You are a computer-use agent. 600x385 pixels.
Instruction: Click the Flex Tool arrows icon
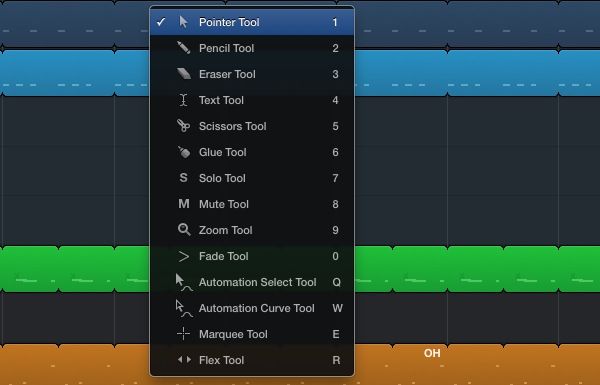coord(184,360)
